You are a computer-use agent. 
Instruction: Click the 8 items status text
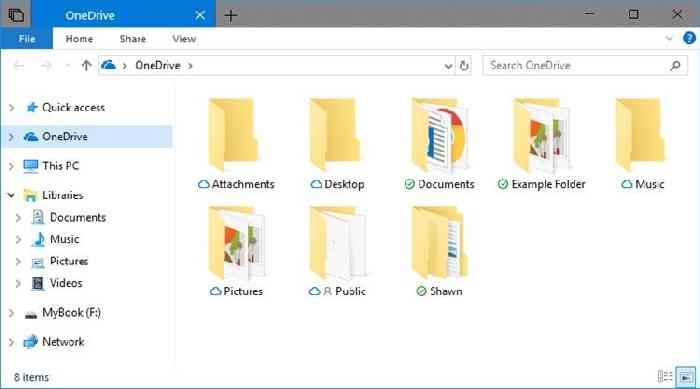(31, 377)
